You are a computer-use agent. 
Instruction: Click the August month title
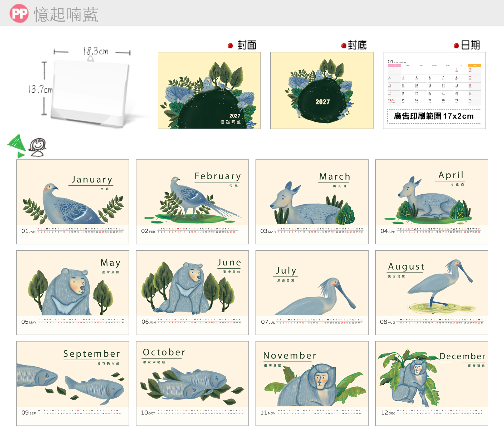click(406, 267)
